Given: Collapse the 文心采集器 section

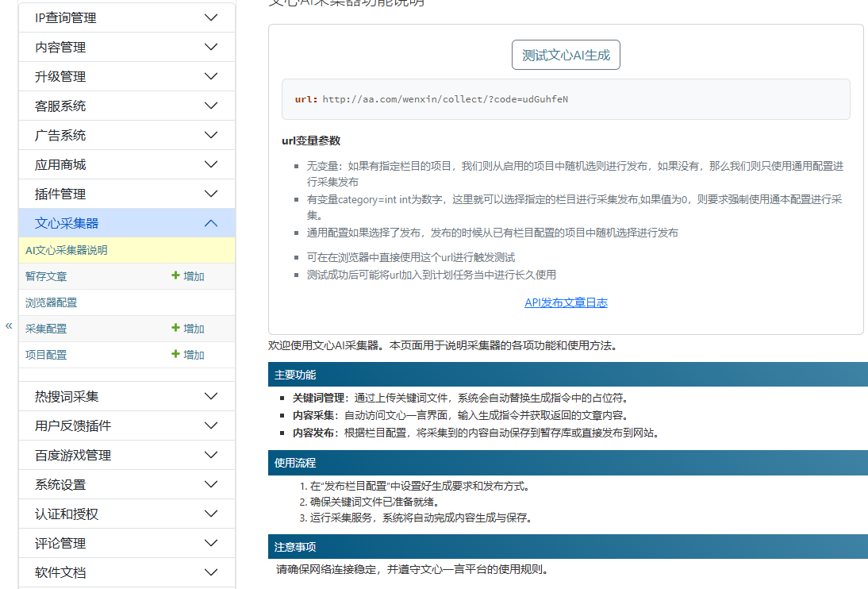Looking at the screenshot, I should 210,223.
